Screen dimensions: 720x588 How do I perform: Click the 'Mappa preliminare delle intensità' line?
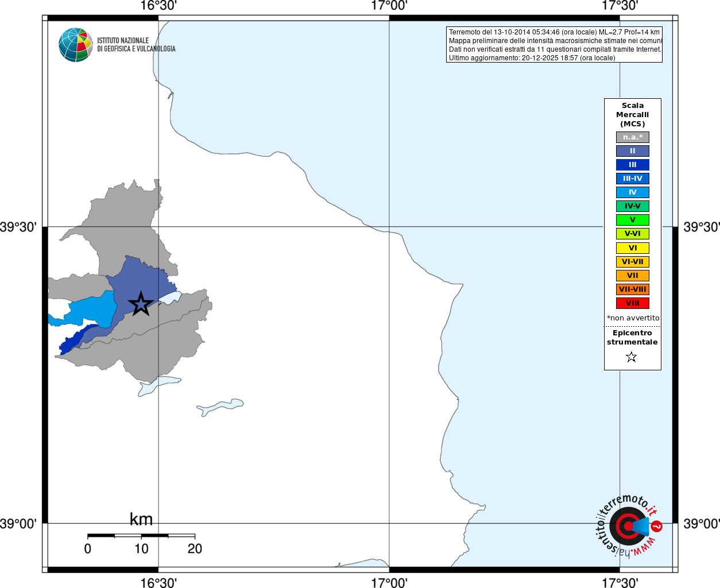(x=555, y=41)
